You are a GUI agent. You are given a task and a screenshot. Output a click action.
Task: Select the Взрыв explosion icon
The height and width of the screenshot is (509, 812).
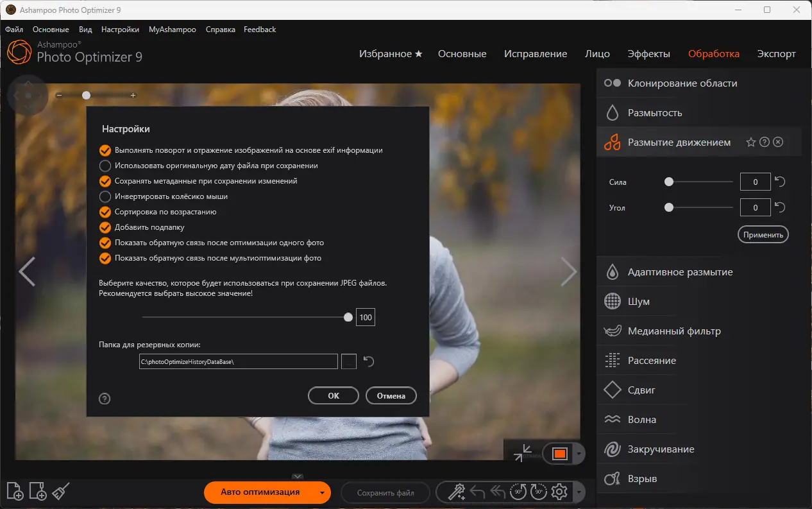pyautogui.click(x=613, y=479)
